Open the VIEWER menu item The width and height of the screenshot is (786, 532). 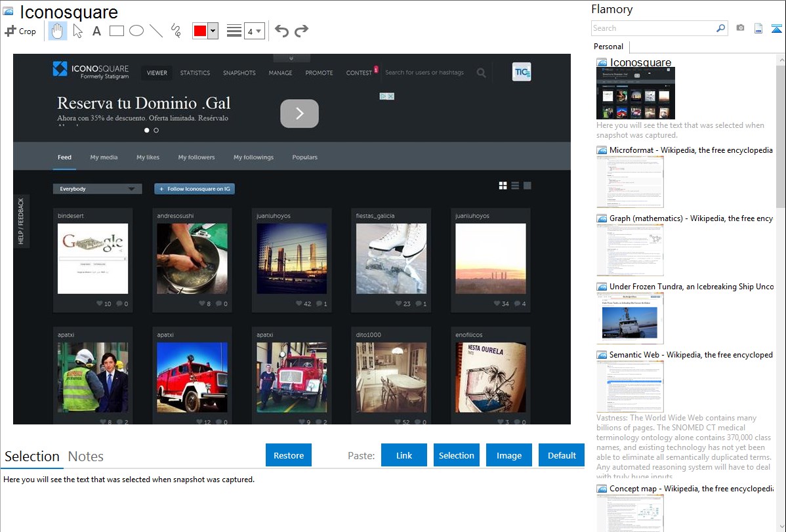click(x=157, y=73)
